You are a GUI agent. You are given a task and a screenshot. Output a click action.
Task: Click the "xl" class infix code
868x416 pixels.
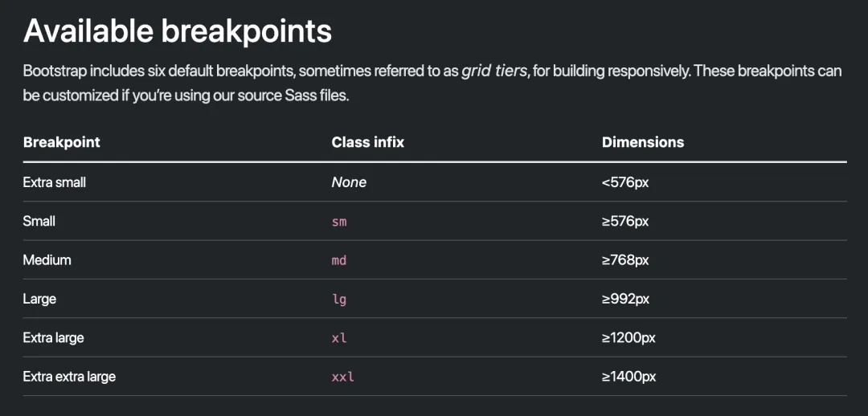tap(339, 338)
